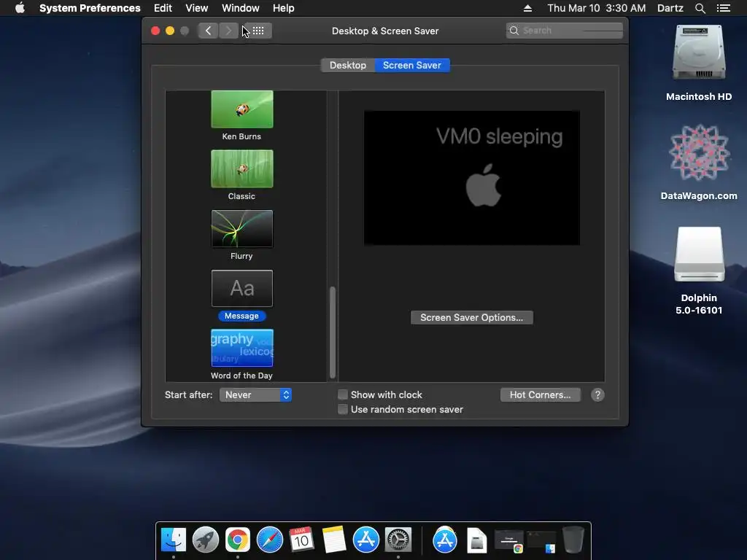Go forward with the right chevron button
The image size is (747, 560).
(x=228, y=31)
